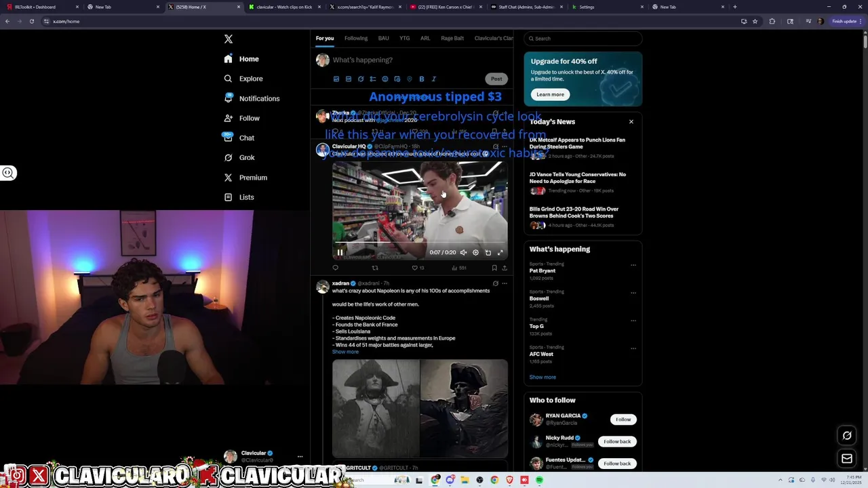Screen dimensions: 868x488
Task: Switch to the ARL tab
Action: (x=425, y=39)
